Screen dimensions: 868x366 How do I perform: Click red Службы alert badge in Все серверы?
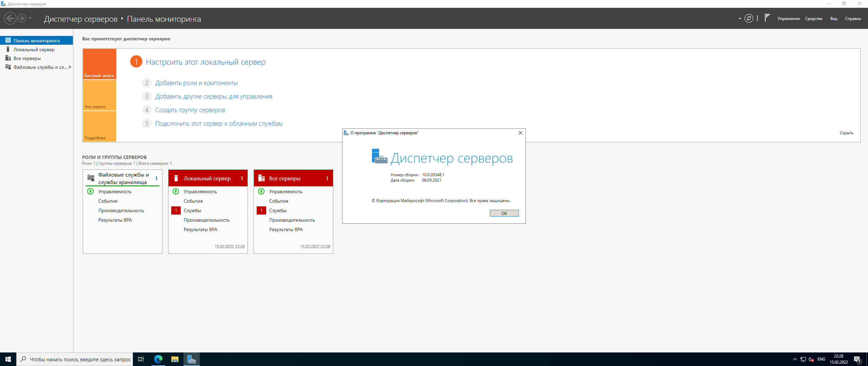(x=261, y=210)
